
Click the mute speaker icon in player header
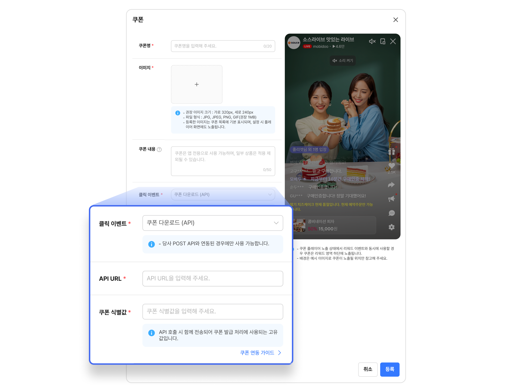372,41
